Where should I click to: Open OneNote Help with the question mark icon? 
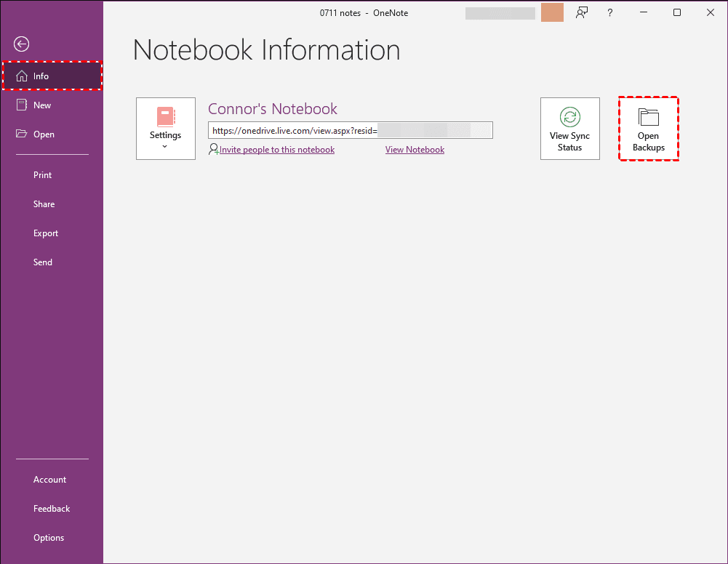click(609, 12)
